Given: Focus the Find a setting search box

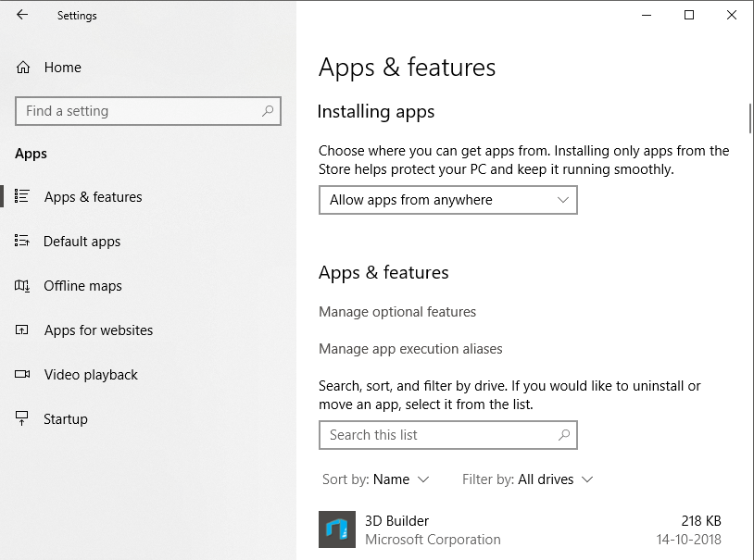Looking at the screenshot, I should click(x=139, y=111).
